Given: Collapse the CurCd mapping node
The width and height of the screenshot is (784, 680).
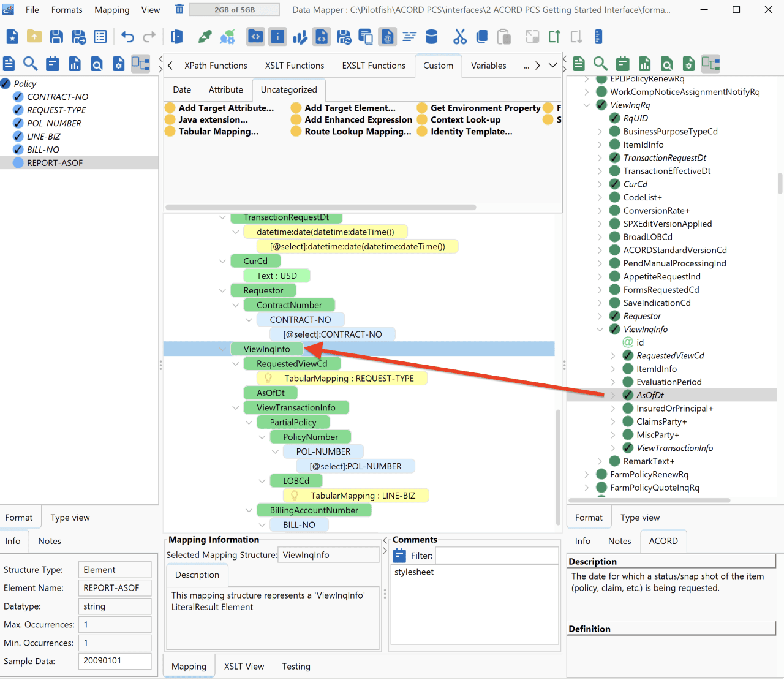Looking at the screenshot, I should 222,261.
